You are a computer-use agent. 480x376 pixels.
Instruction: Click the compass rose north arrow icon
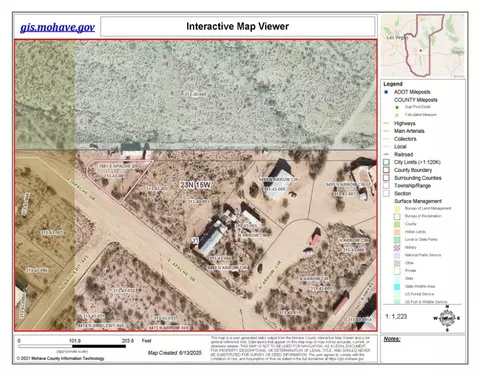pyautogui.click(x=447, y=318)
